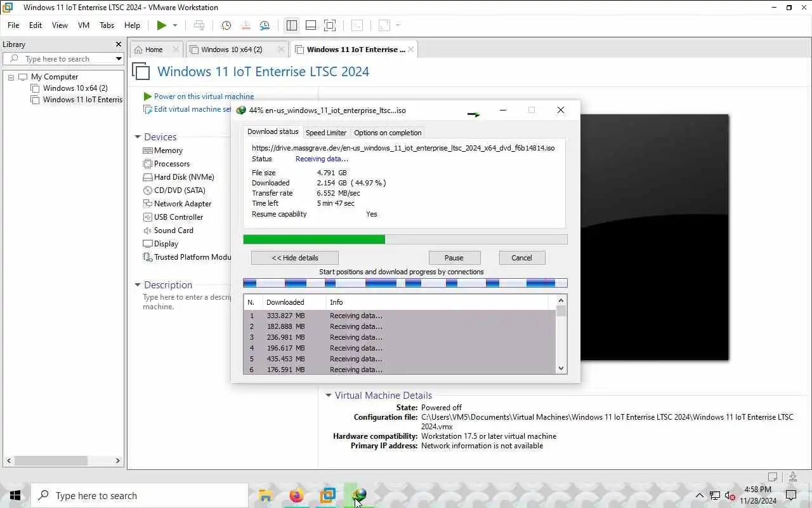This screenshot has height=508, width=812.
Task: Click the Revert to Snapshot icon
Action: 246,25
